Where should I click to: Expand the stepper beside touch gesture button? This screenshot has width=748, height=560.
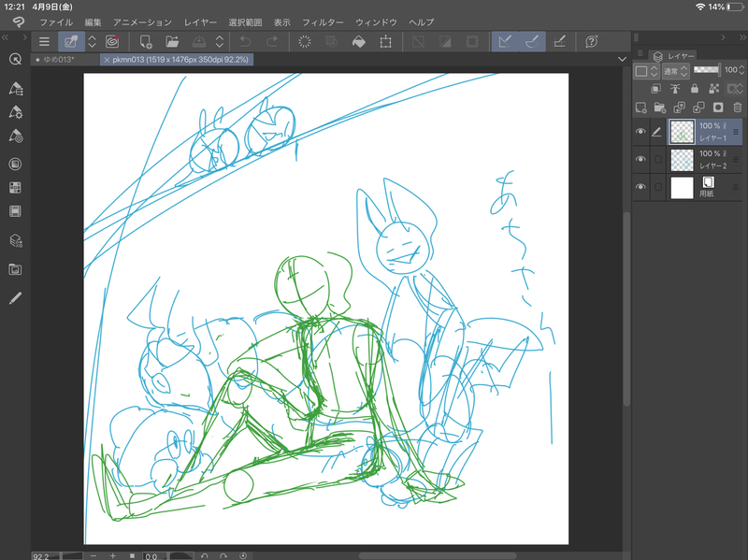click(x=92, y=42)
